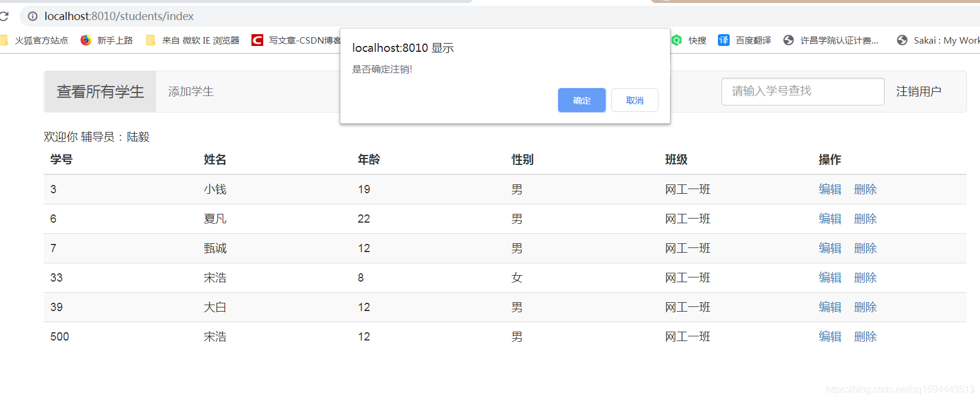Open the 火狐官方站点 bookmark
Screen dimensions: 980x400
pyautogui.click(x=35, y=40)
